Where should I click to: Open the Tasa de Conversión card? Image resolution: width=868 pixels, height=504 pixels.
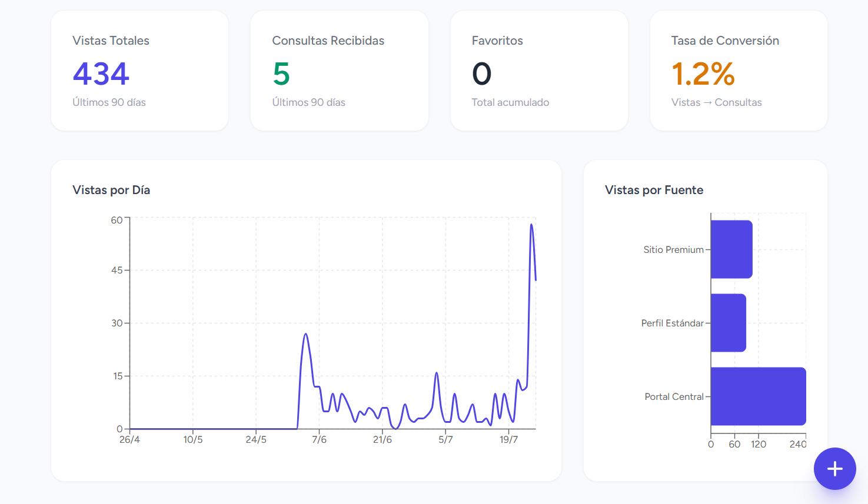coord(739,71)
